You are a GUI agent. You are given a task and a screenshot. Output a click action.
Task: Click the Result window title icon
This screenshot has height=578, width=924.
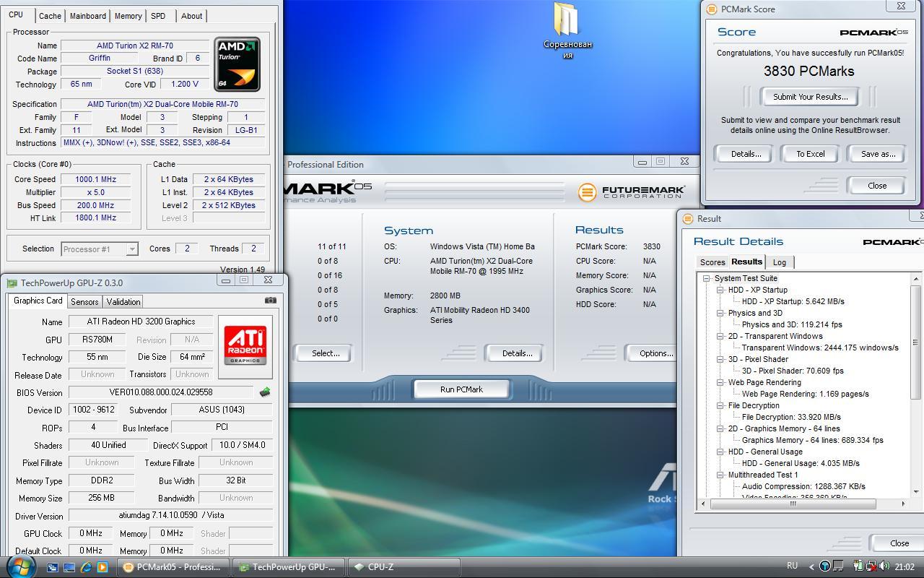click(687, 218)
